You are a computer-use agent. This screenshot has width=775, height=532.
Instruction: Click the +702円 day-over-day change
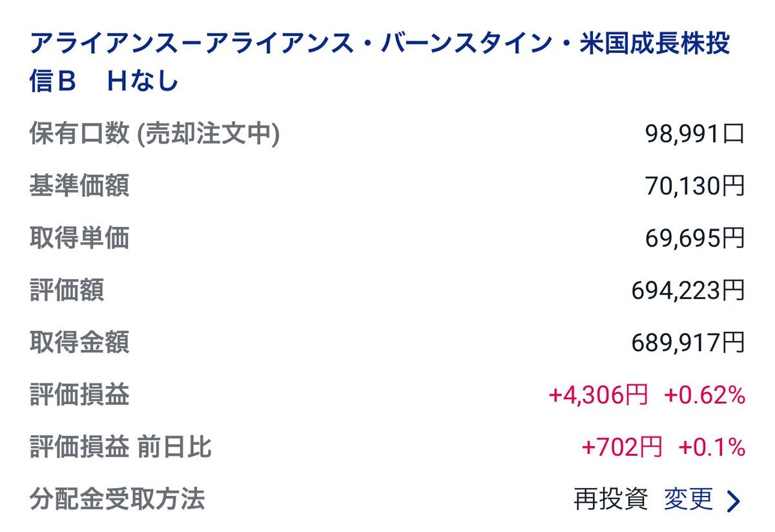pos(622,447)
